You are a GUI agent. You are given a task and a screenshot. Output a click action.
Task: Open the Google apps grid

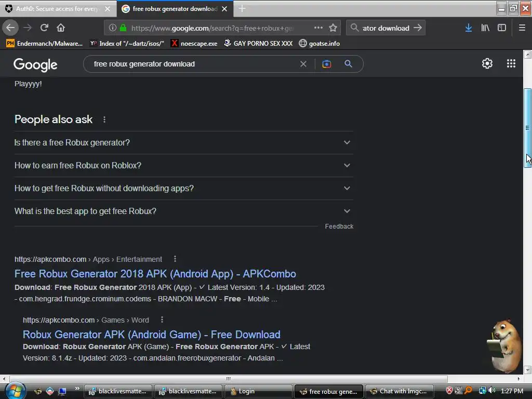[511, 63]
